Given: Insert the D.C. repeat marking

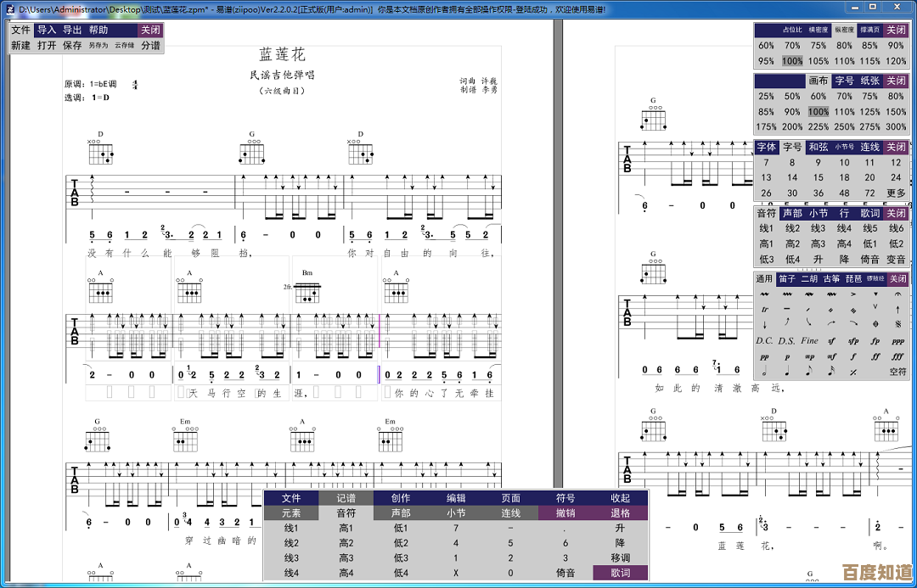Looking at the screenshot, I should (765, 340).
